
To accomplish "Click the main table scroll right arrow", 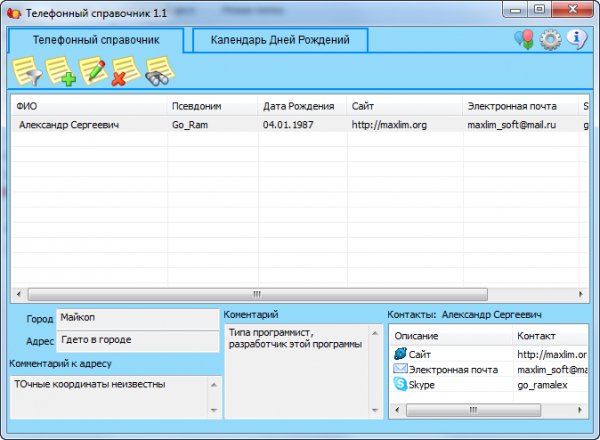I will coord(580,294).
